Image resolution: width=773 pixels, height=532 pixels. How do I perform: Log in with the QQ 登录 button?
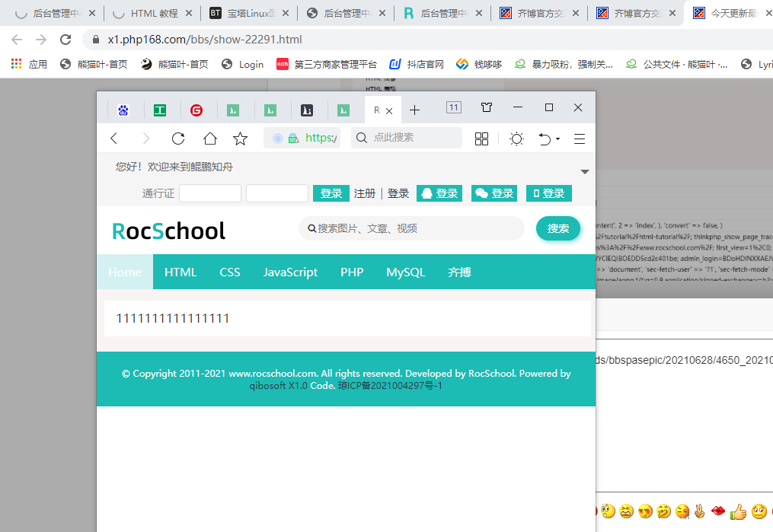click(x=439, y=193)
